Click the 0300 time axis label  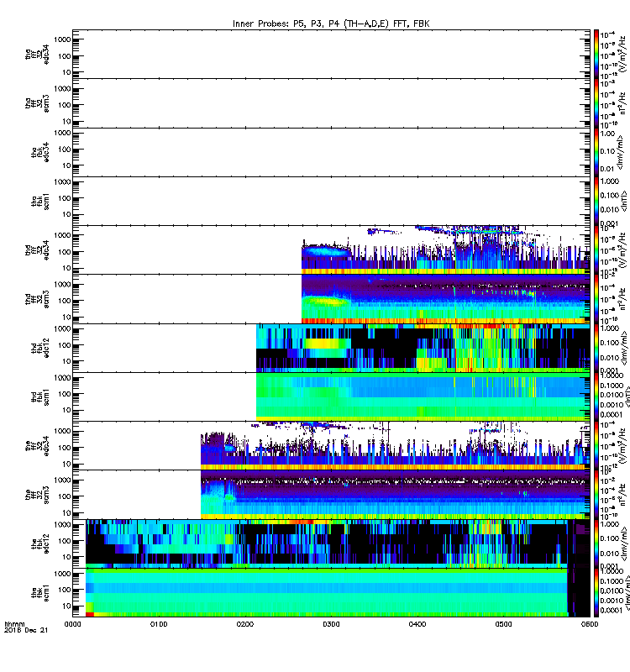click(x=331, y=624)
